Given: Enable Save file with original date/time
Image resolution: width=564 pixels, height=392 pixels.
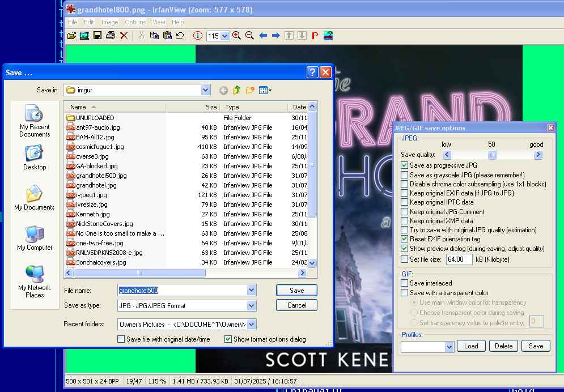Looking at the screenshot, I should [x=121, y=339].
